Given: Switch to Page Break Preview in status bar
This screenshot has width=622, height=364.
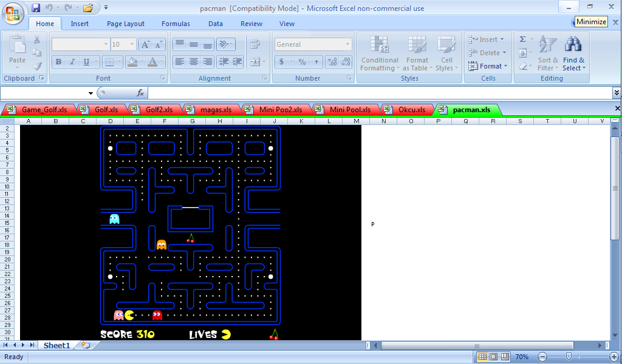Looking at the screenshot, I should 504,357.
